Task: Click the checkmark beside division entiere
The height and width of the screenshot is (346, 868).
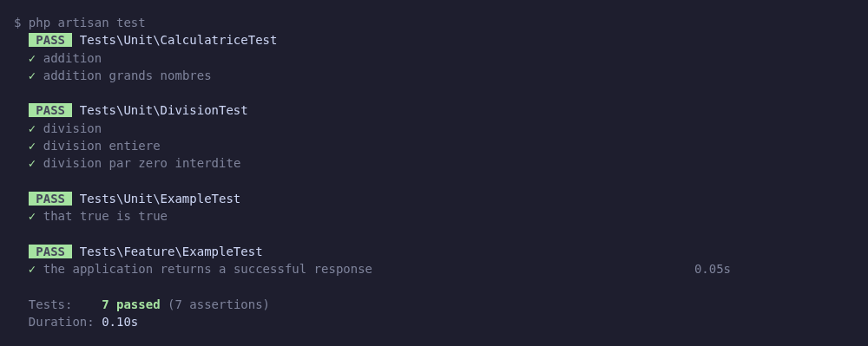Action: (32, 147)
